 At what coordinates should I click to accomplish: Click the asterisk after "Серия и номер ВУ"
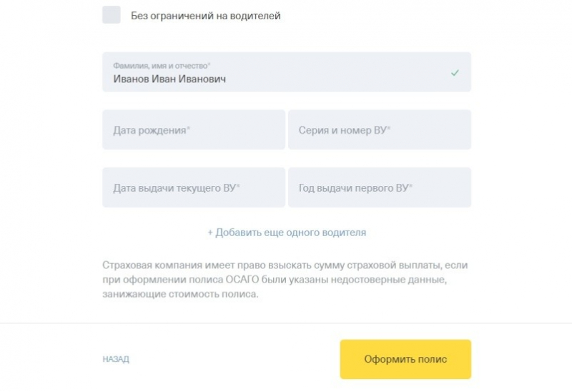coord(389,129)
